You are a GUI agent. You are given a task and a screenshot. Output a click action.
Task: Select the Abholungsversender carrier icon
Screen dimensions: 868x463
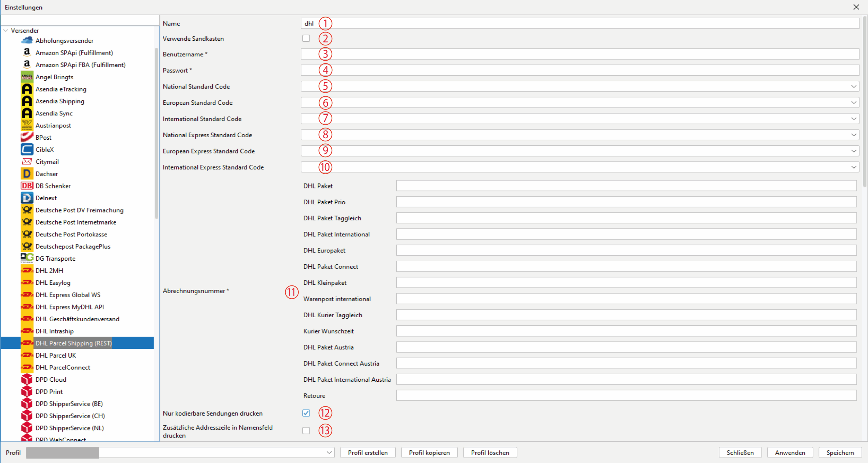point(27,41)
